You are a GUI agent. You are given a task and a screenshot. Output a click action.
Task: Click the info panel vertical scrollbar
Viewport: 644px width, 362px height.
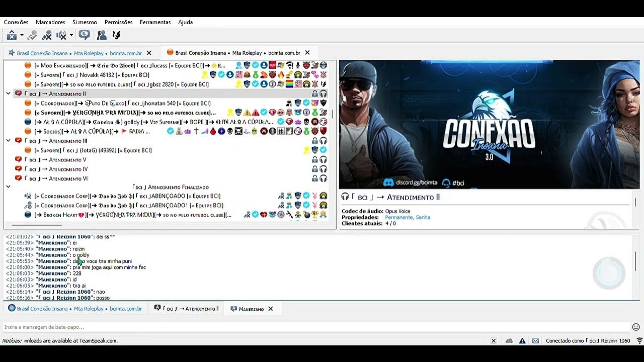pyautogui.click(x=636, y=202)
